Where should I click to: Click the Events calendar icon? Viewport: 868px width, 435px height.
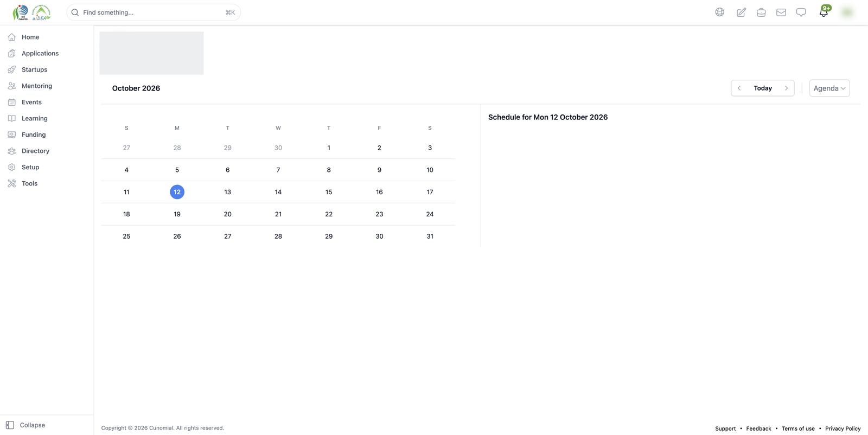11,102
